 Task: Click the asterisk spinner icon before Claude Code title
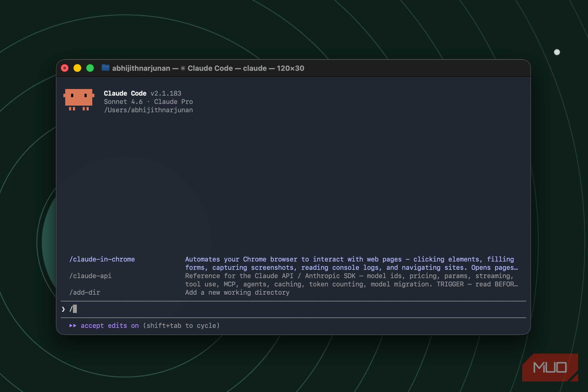[x=183, y=68]
